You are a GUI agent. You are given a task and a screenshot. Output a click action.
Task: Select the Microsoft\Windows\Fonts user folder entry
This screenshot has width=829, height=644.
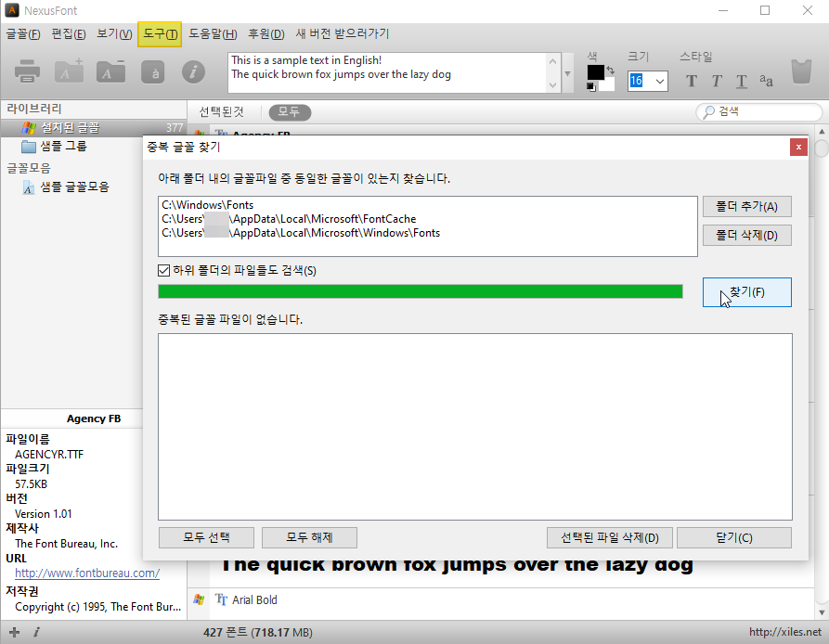coord(301,233)
